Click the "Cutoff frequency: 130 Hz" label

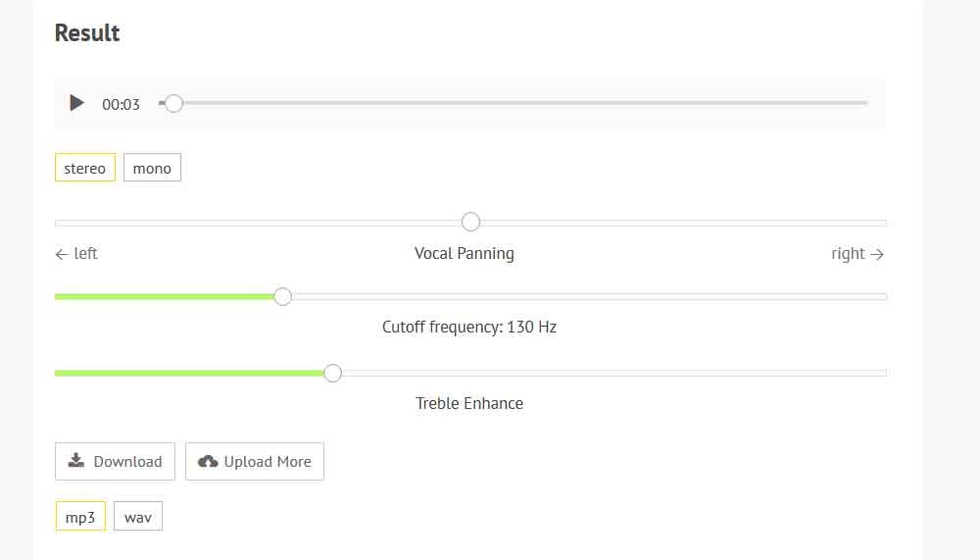click(468, 327)
